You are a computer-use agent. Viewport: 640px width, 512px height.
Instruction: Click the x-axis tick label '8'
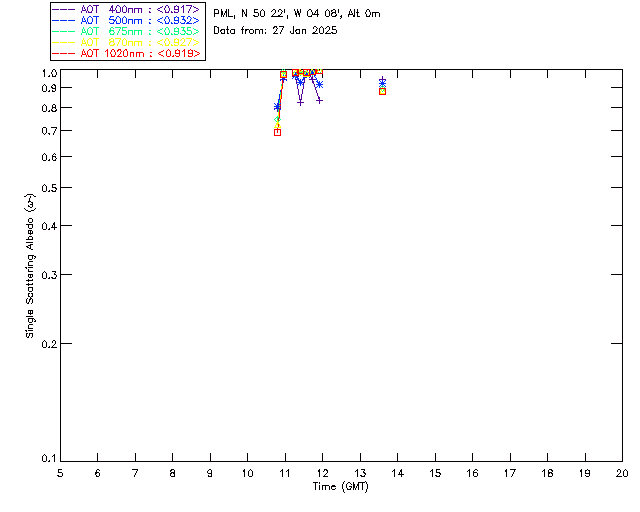(173, 473)
